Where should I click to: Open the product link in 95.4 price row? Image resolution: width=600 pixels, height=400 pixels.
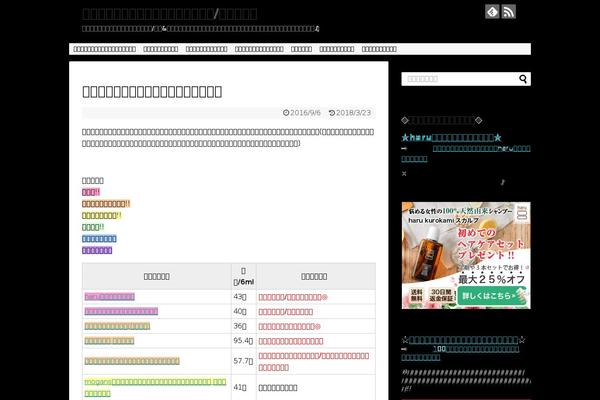(x=109, y=341)
